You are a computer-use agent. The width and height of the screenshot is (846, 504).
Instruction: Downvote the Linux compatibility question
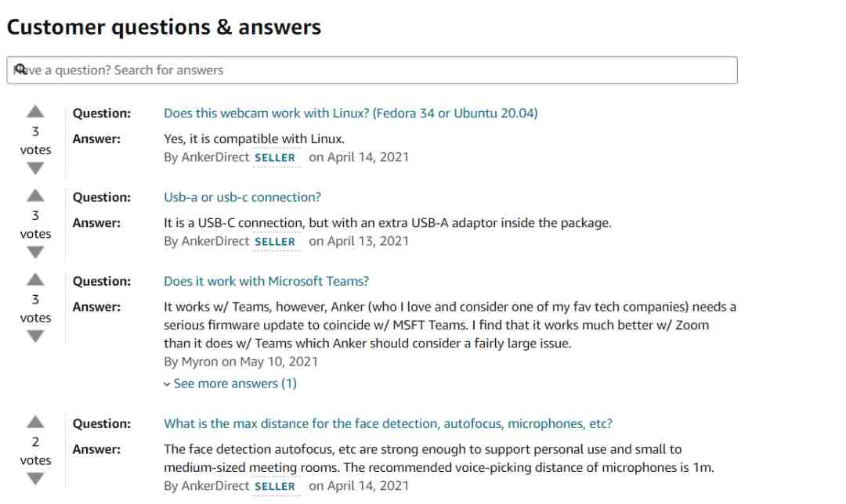tap(35, 169)
